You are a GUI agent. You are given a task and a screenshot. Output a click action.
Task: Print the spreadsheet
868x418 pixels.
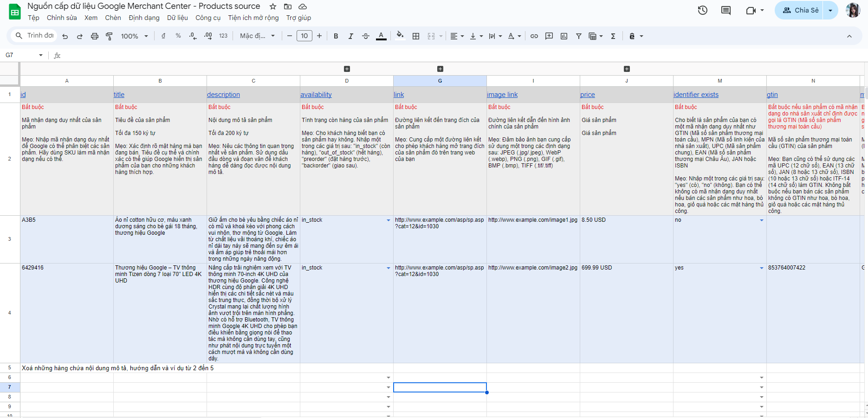tap(95, 36)
